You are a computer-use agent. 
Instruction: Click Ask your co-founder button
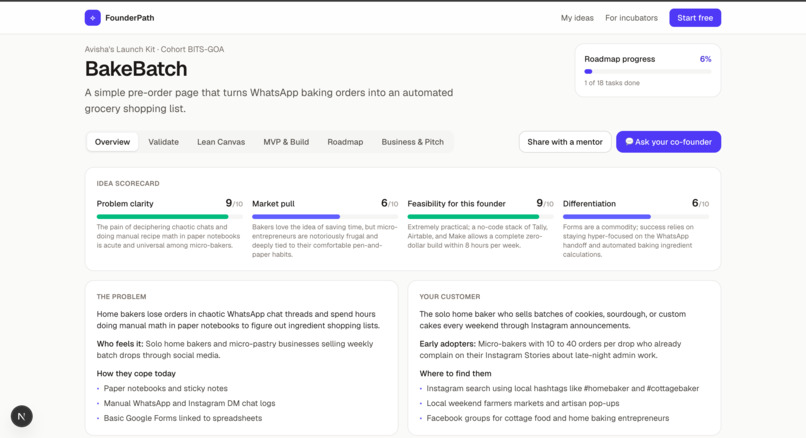pyautogui.click(x=668, y=142)
